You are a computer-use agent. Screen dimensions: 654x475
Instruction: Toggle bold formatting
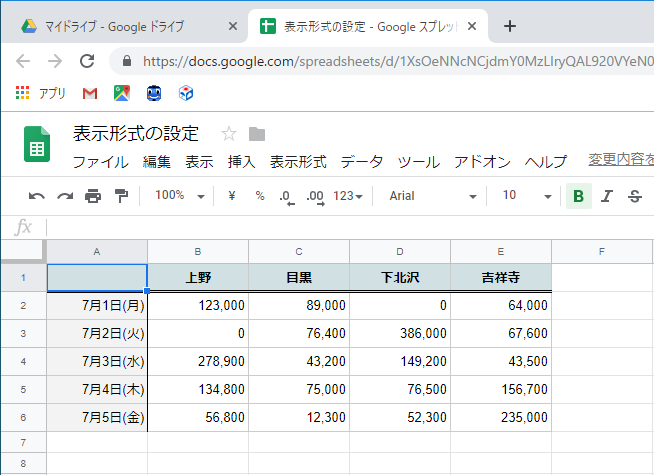[x=579, y=196]
